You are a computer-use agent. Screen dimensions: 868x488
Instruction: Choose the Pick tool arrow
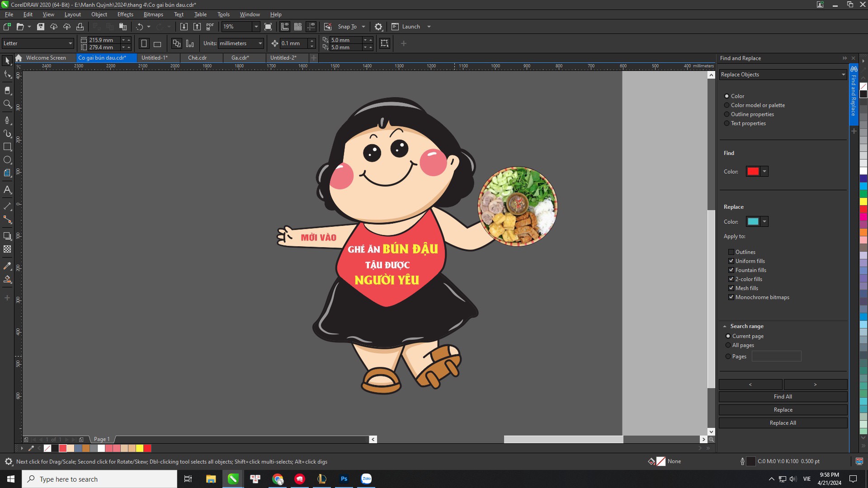click(7, 61)
